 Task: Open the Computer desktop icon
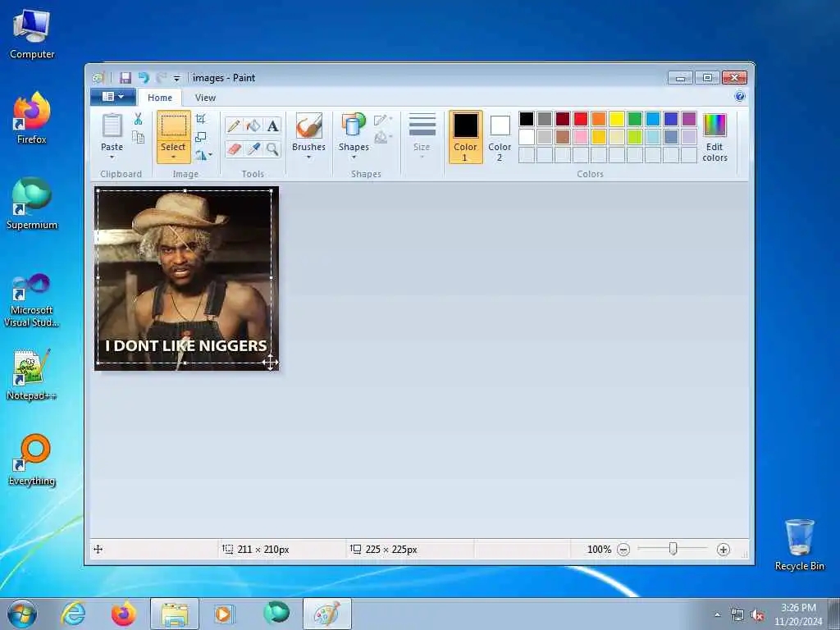(x=32, y=34)
